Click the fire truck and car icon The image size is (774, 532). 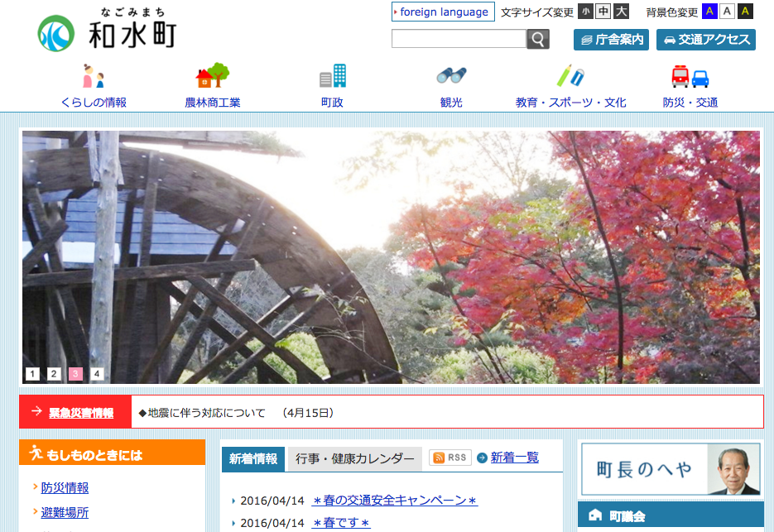pyautogui.click(x=690, y=76)
